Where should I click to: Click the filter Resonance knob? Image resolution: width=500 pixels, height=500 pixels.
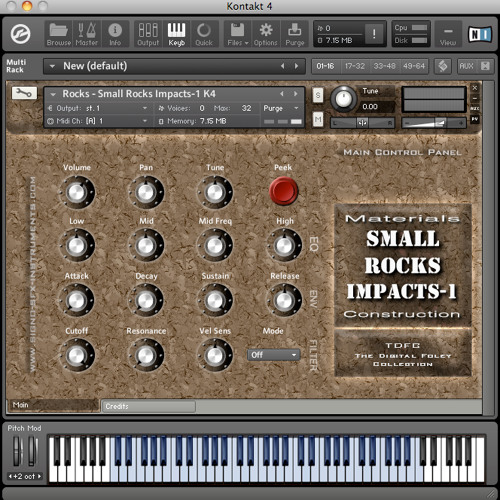click(x=146, y=355)
